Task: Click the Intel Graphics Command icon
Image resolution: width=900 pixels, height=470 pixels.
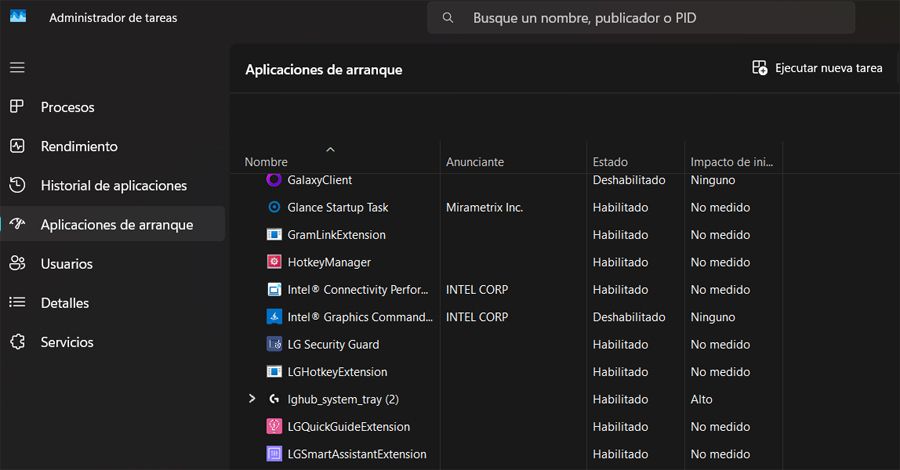Action: [274, 316]
